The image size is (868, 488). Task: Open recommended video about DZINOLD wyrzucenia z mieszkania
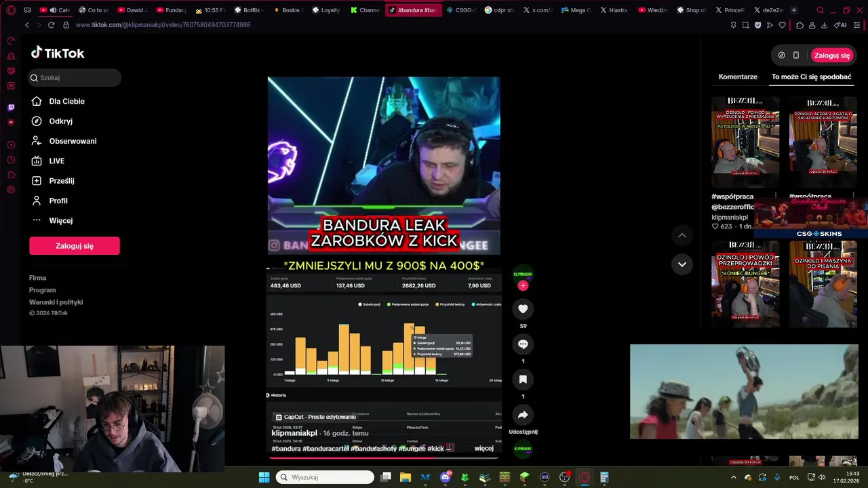tap(745, 142)
